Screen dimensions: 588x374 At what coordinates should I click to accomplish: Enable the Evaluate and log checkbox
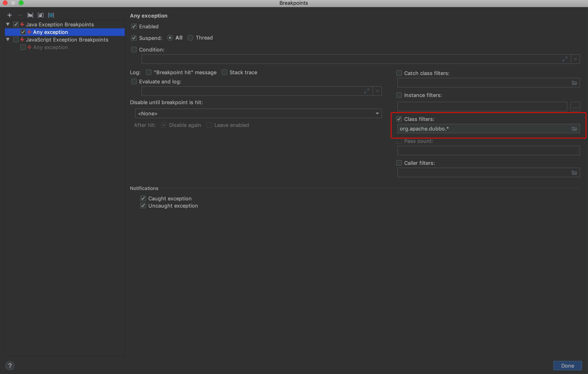[x=134, y=81]
